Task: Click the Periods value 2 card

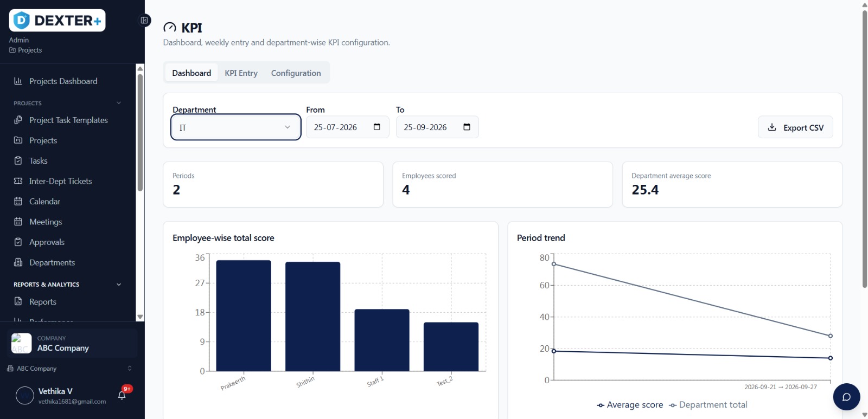Action: point(273,184)
